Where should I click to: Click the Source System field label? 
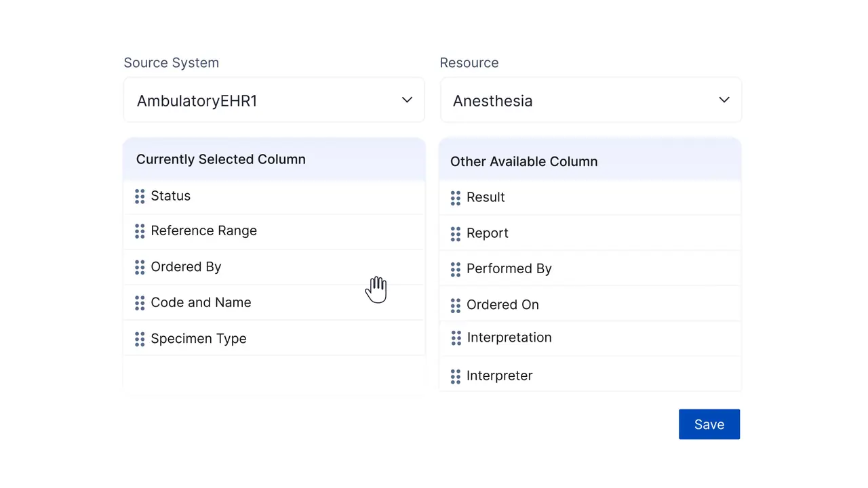coord(172,62)
